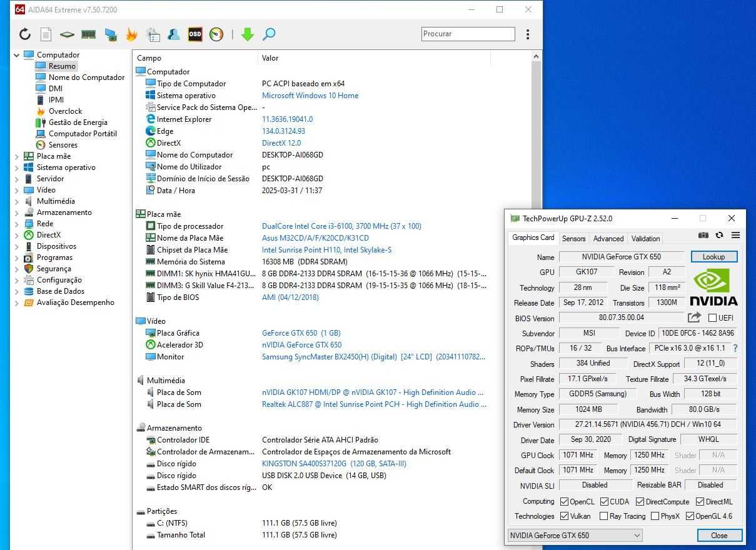Toggle the PhysX checkbox
The height and width of the screenshot is (550, 756).
click(655, 516)
